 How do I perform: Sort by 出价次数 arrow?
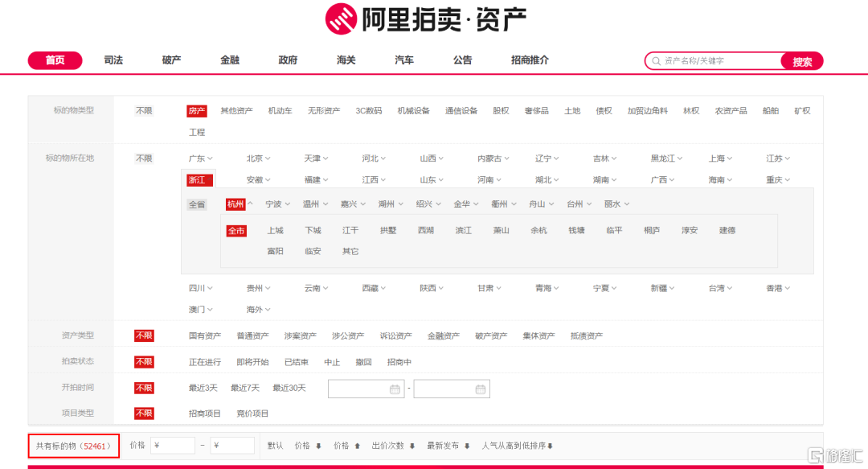411,446
